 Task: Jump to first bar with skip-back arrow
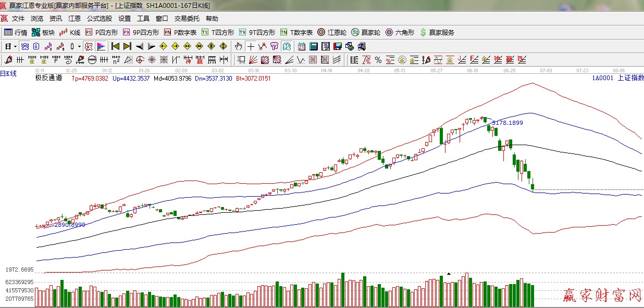[115, 46]
